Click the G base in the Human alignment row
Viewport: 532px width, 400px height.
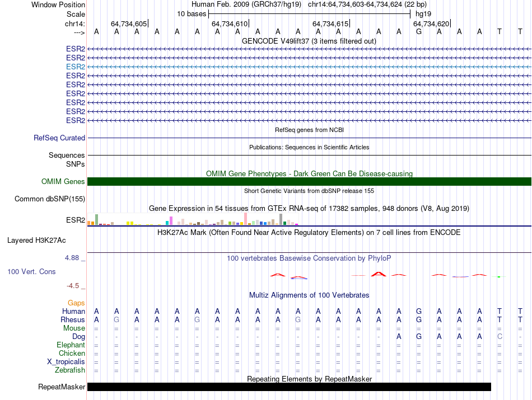(x=419, y=311)
